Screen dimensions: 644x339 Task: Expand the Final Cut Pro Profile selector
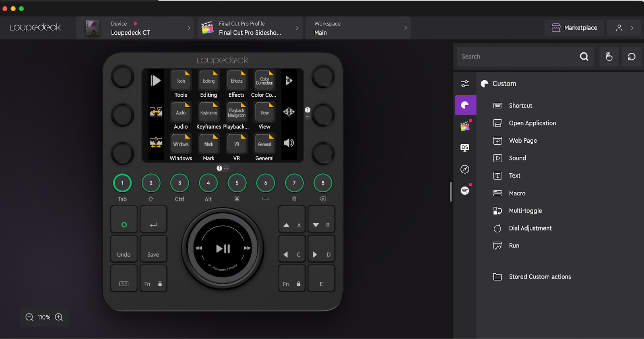coord(250,28)
